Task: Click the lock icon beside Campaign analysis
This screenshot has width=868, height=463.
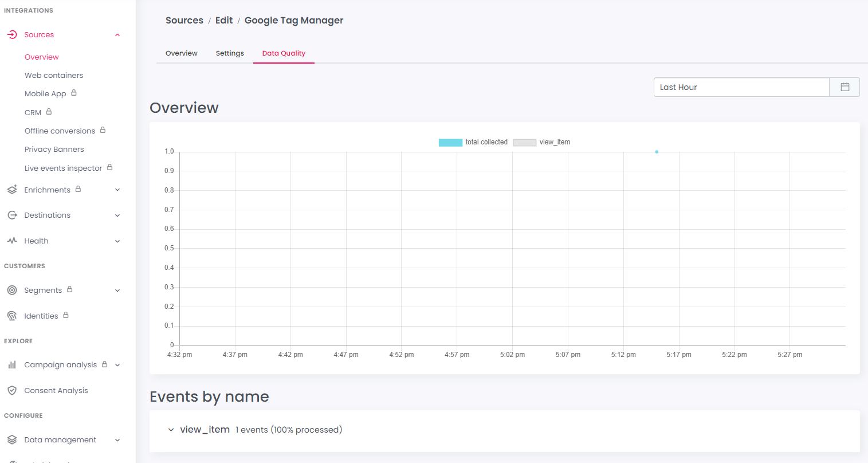Action: (104, 364)
